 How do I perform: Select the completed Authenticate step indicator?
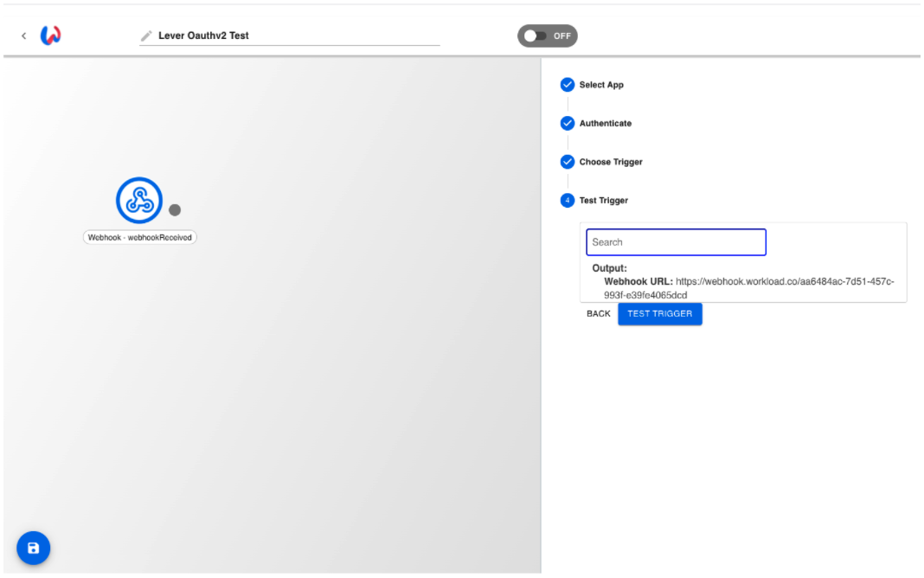(568, 123)
